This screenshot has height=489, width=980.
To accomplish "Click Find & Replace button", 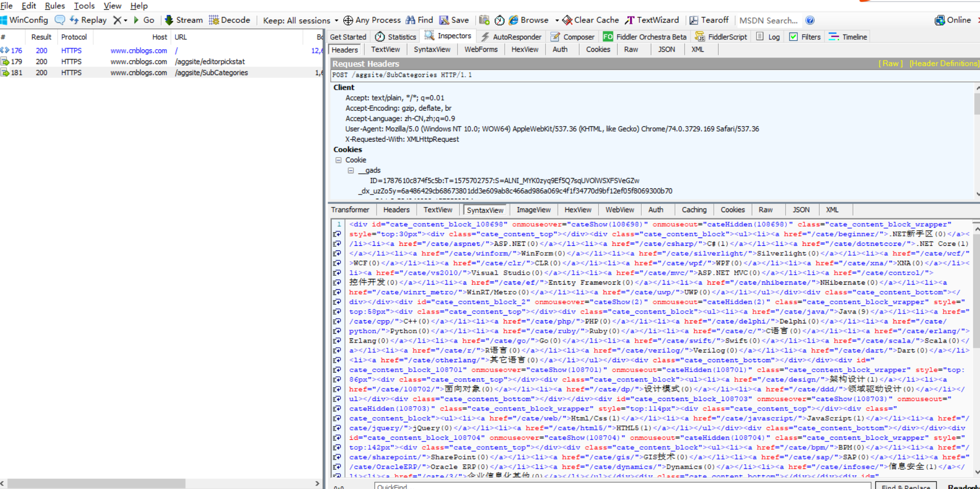I will [x=906, y=487].
